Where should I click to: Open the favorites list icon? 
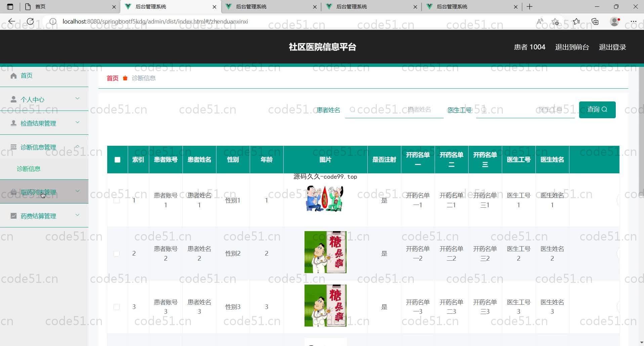576,21
